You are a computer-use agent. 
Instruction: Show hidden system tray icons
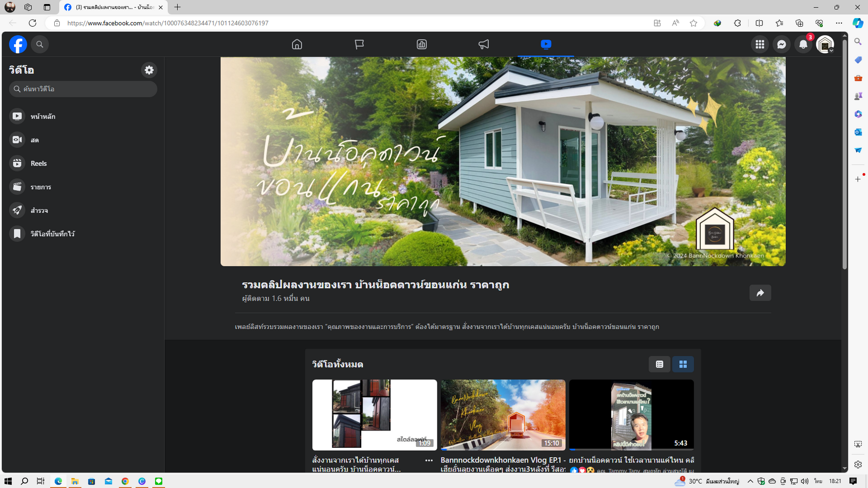(x=750, y=481)
